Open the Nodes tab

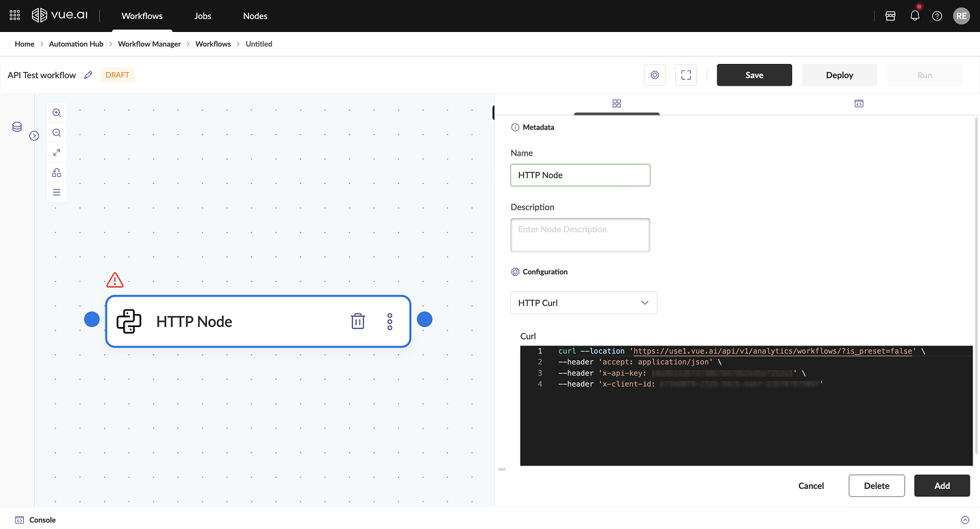255,16
